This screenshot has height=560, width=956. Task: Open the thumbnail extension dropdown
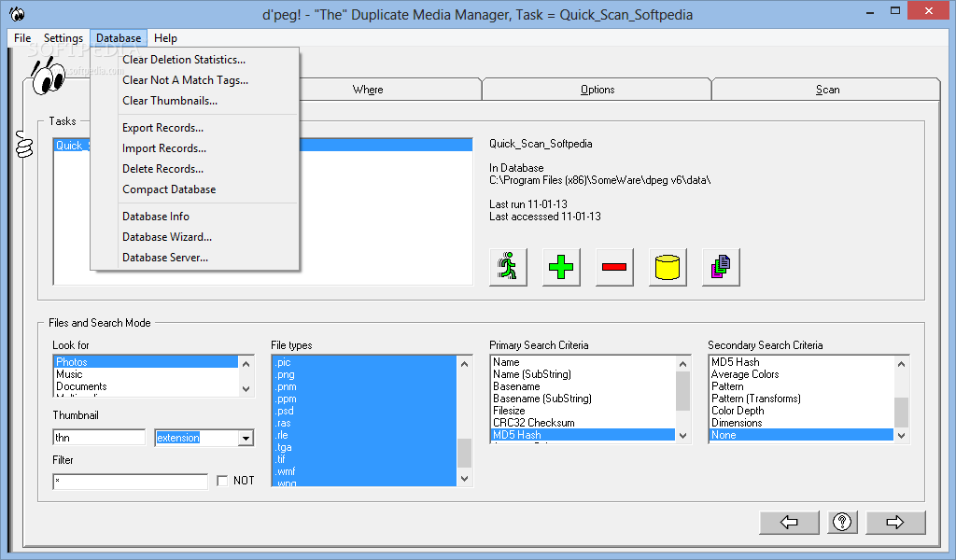point(246,438)
